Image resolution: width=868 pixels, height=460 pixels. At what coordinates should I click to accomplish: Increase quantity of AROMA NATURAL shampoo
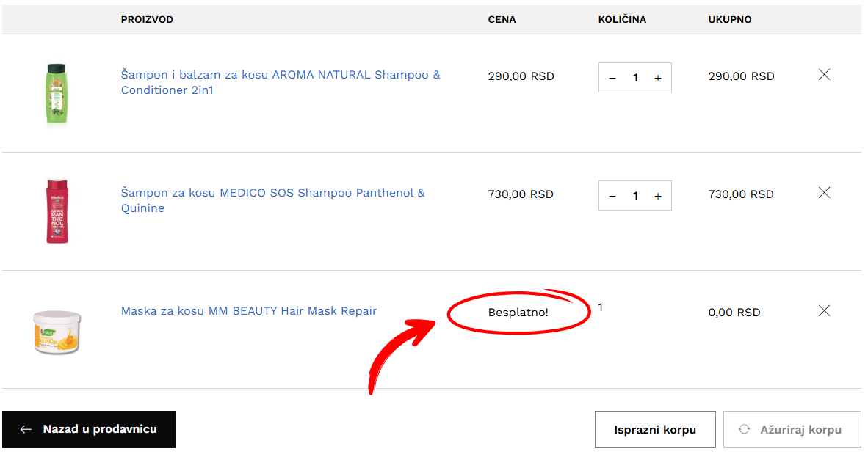click(x=658, y=78)
